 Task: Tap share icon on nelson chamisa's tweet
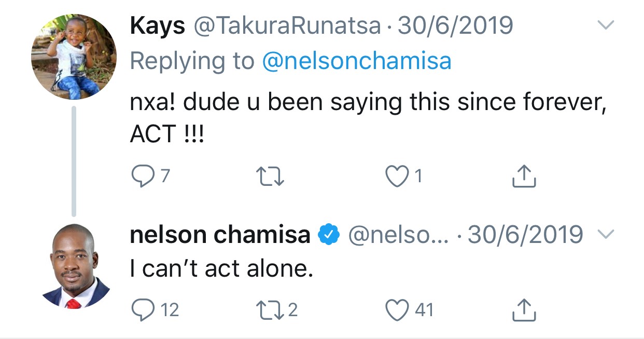524,310
